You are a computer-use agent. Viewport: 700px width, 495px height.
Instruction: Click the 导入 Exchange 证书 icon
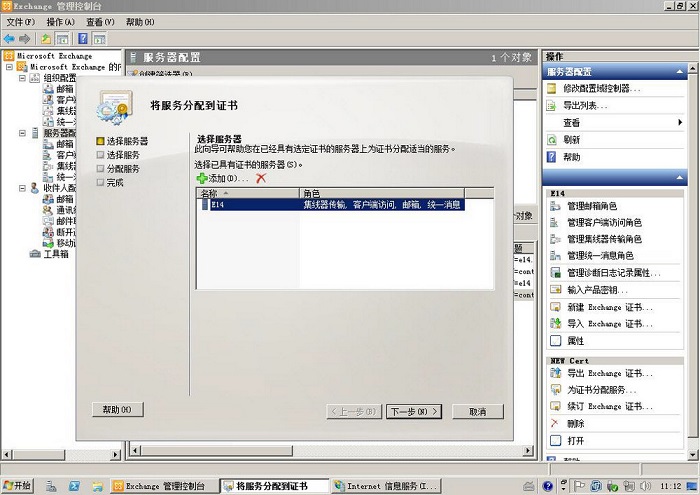[555, 324]
